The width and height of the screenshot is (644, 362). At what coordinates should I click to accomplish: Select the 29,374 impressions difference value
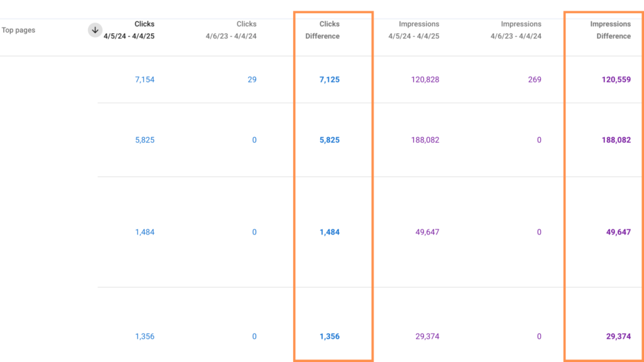coord(618,336)
